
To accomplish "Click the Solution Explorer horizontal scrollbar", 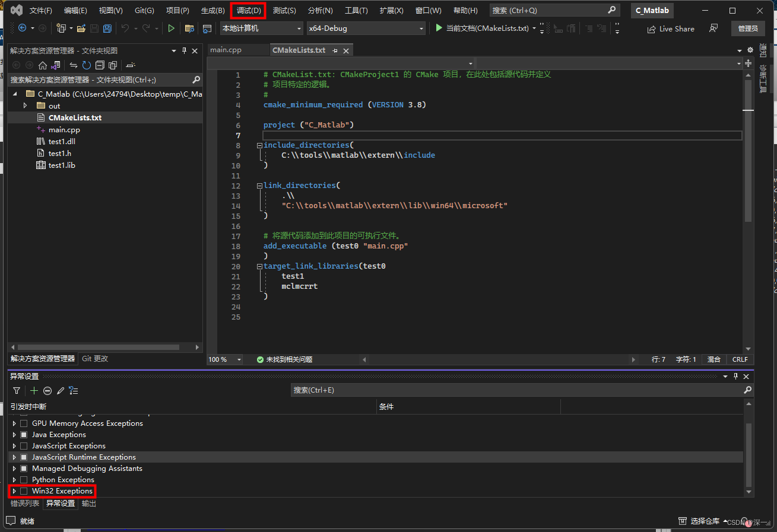I will (98, 348).
